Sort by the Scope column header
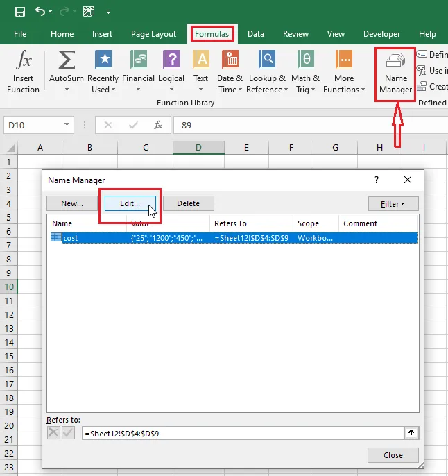 [316, 223]
